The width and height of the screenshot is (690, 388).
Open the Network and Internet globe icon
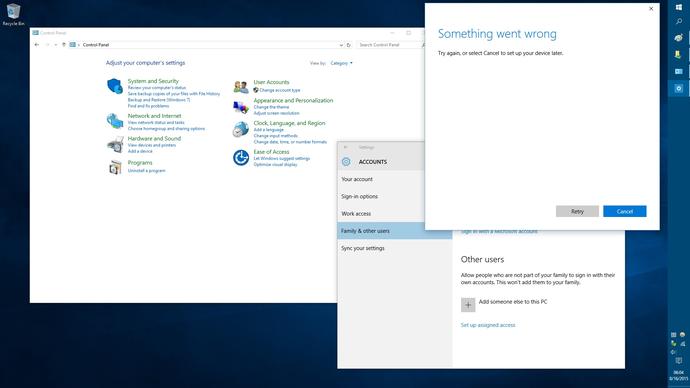click(115, 121)
